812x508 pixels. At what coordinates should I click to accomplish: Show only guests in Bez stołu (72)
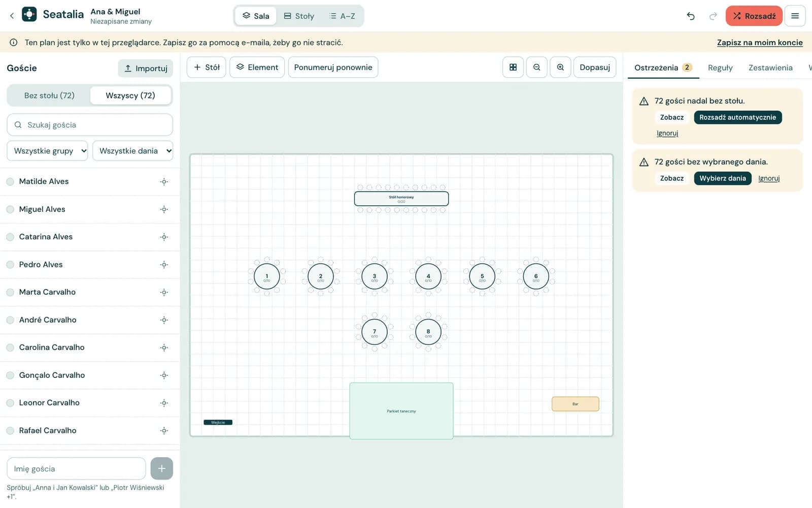click(49, 96)
